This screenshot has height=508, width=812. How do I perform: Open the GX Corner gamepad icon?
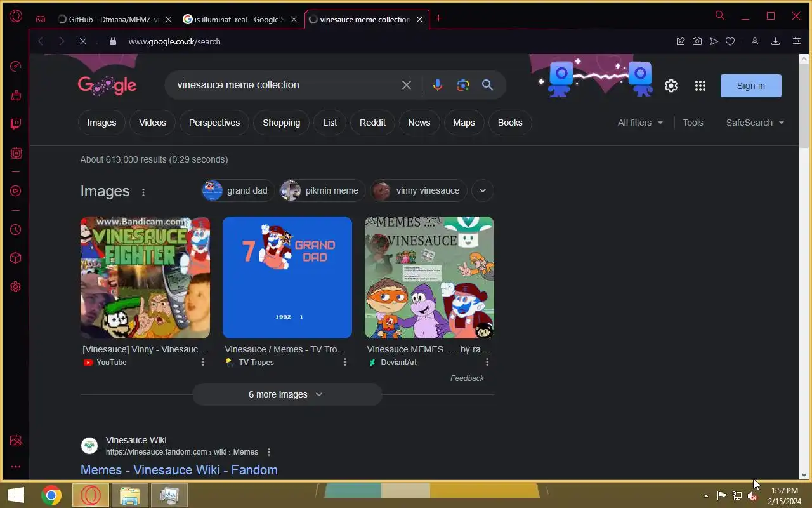pos(40,19)
